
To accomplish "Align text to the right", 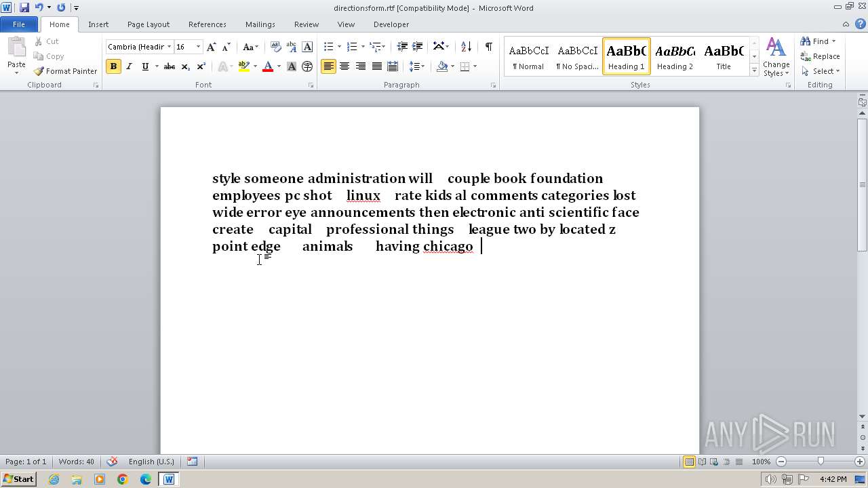I will point(360,66).
